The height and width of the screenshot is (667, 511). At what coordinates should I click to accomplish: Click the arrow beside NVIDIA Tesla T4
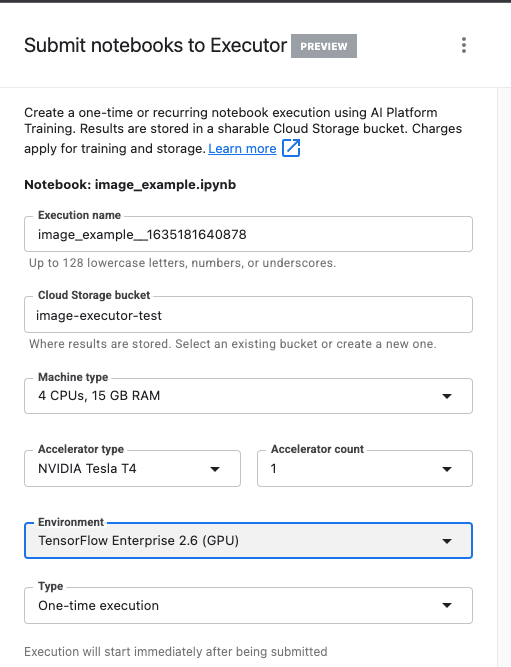pos(215,469)
